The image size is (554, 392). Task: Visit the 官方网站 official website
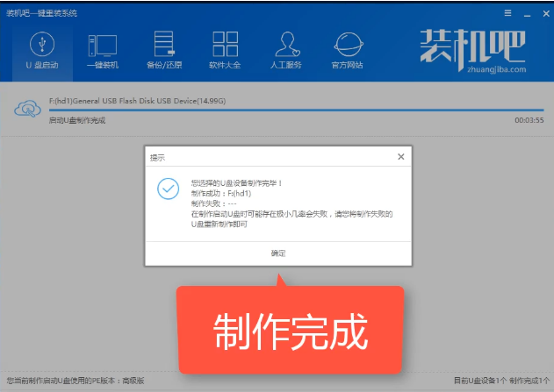coord(349,51)
